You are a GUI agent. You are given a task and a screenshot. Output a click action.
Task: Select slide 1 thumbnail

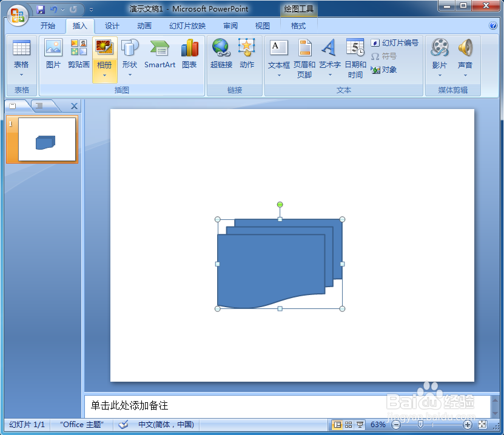pyautogui.click(x=47, y=139)
